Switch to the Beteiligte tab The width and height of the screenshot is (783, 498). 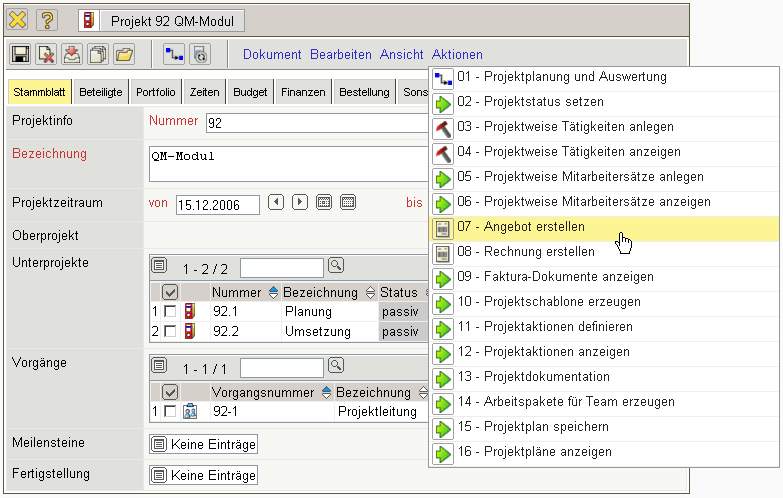[101, 92]
